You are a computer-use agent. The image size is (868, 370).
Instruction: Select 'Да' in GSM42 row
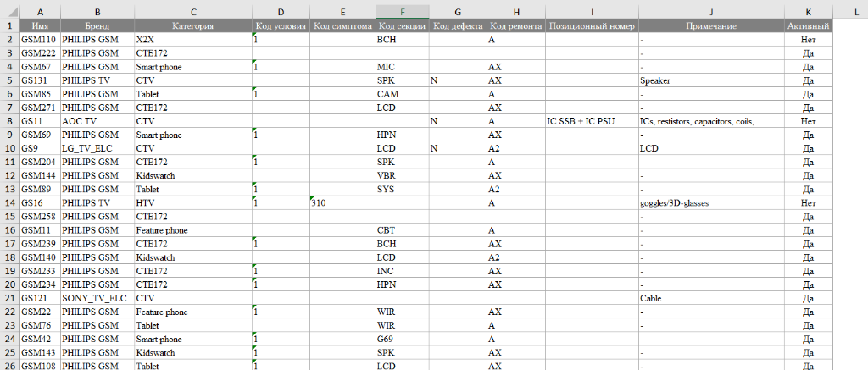click(808, 339)
